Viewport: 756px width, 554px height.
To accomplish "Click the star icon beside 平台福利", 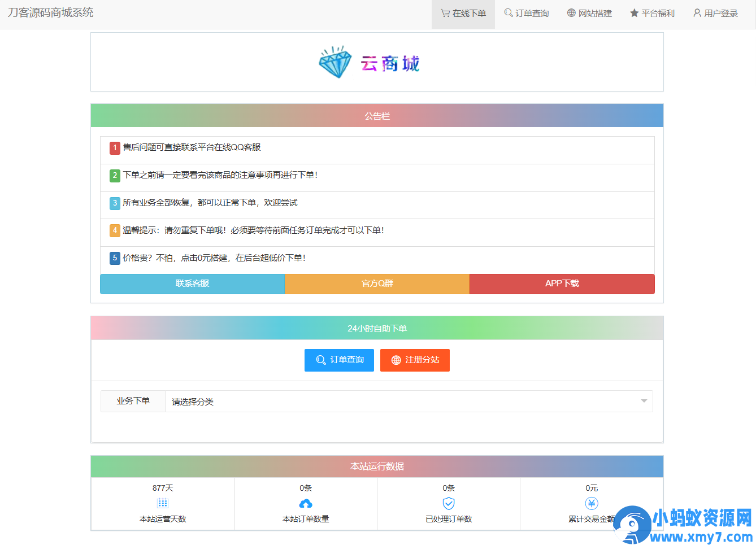I will [633, 13].
